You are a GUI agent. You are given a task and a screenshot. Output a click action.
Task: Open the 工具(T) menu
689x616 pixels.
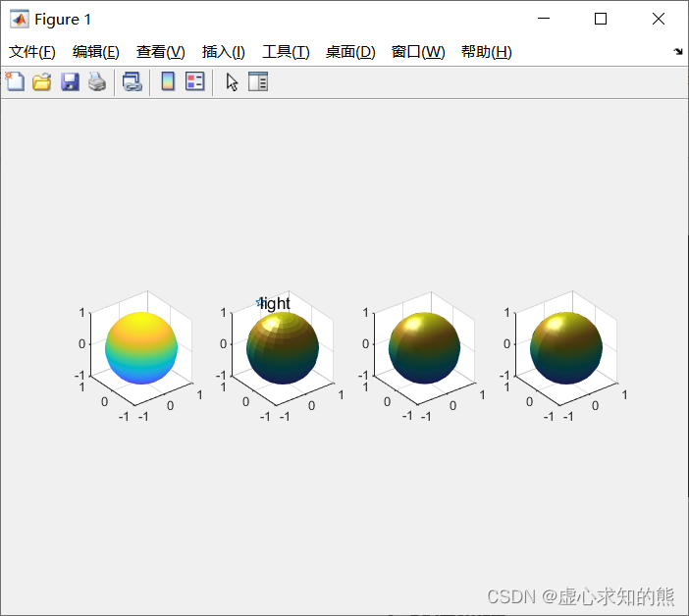point(286,52)
